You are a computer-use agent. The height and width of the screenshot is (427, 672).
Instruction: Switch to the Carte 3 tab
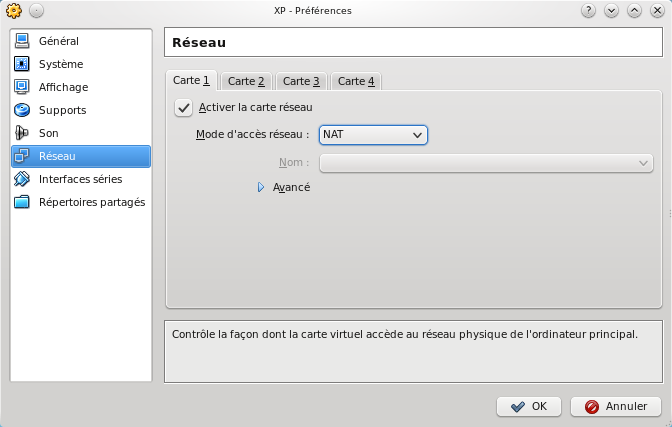coord(301,81)
